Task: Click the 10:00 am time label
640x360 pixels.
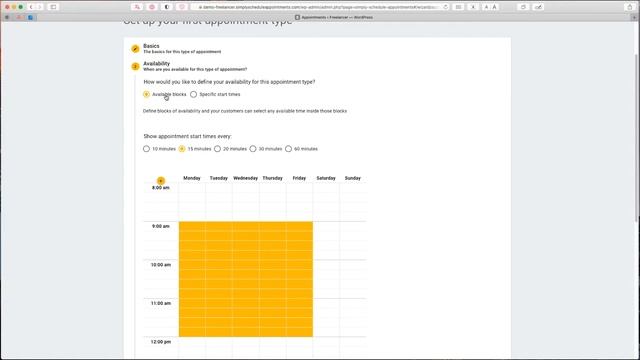Action: point(161,265)
